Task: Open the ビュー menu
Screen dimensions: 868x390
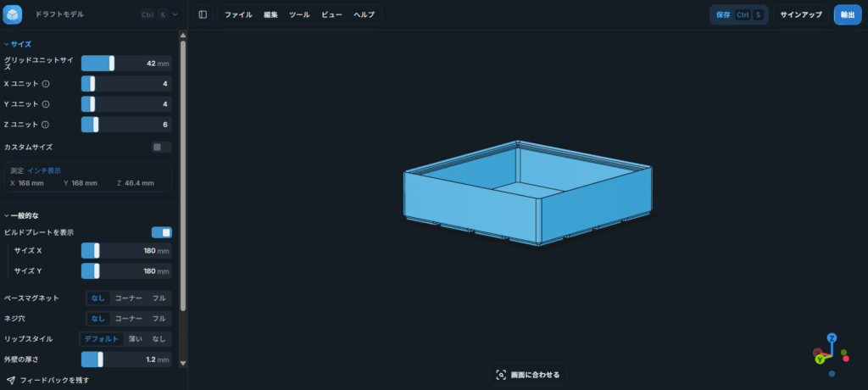Action: [x=331, y=15]
